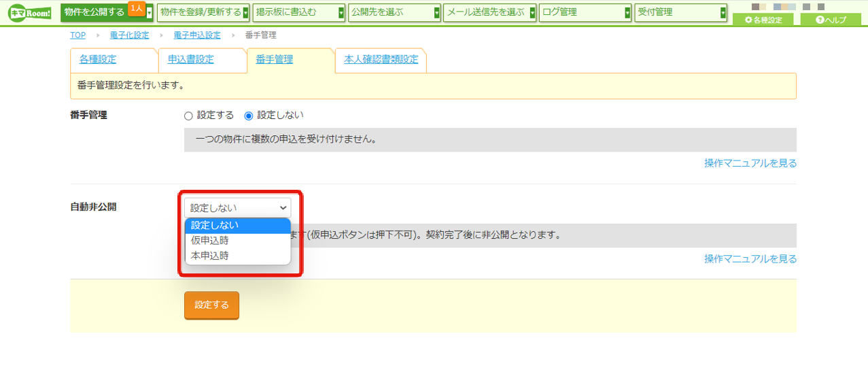The width and height of the screenshot is (868, 385).
Task: Click arrow icon on ログ管理 menu
Action: (627, 14)
